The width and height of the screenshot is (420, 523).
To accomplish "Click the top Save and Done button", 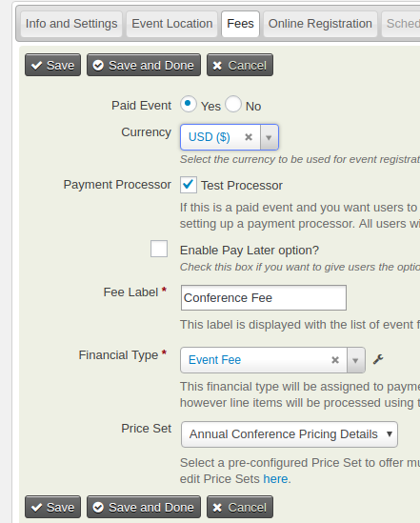I will (144, 65).
